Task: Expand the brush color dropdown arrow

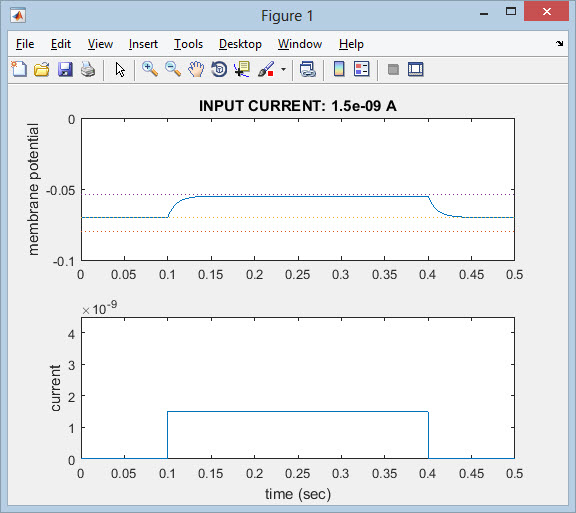Action: (x=283, y=69)
